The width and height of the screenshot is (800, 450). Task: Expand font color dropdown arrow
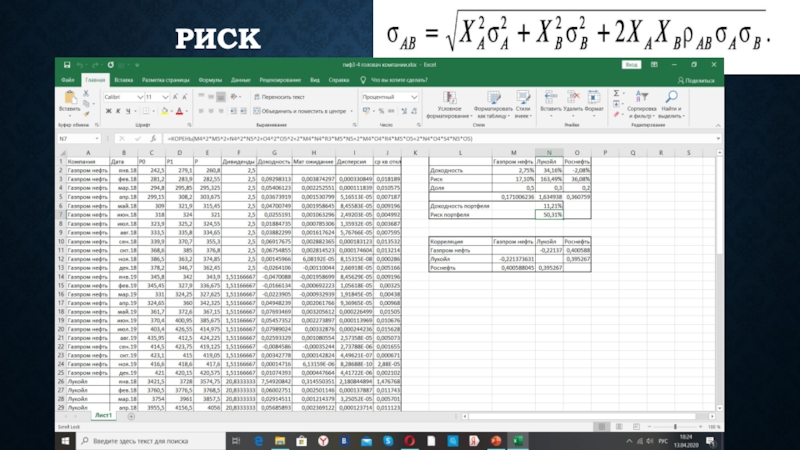pyautogui.click(x=186, y=111)
